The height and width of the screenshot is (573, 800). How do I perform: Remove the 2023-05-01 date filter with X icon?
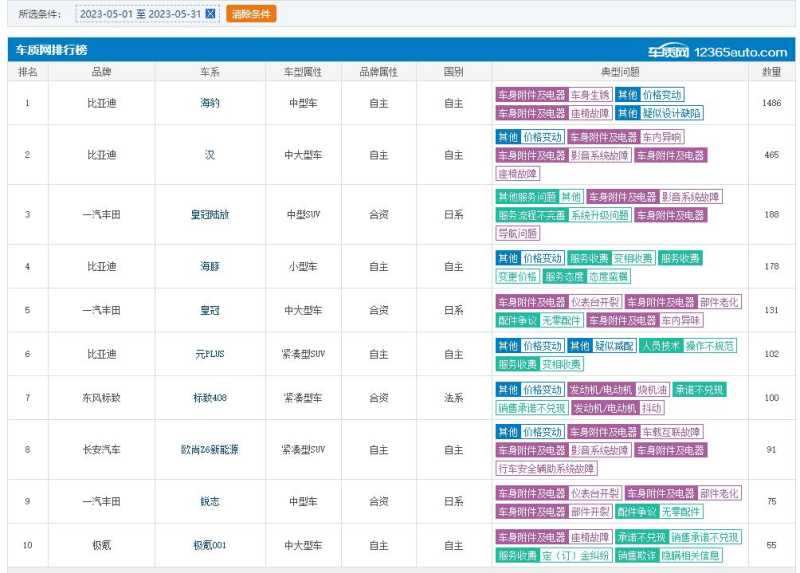click(210, 14)
